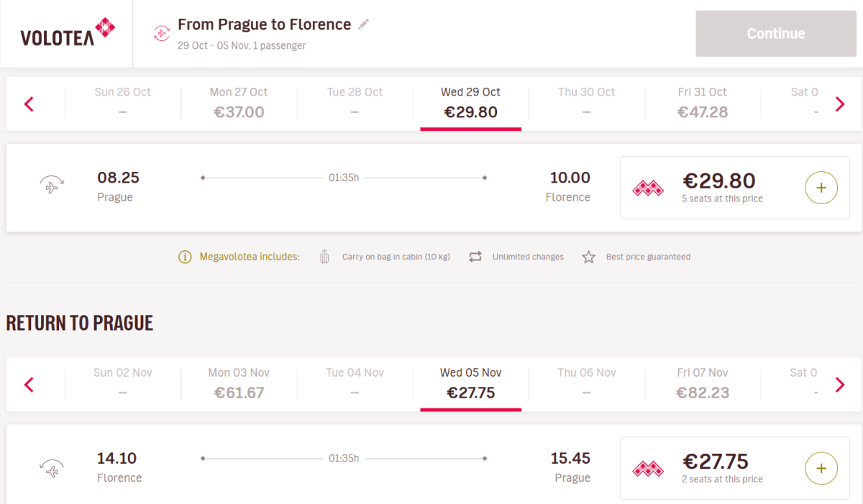
Task: Click the Volotea logo
Action: point(67,33)
